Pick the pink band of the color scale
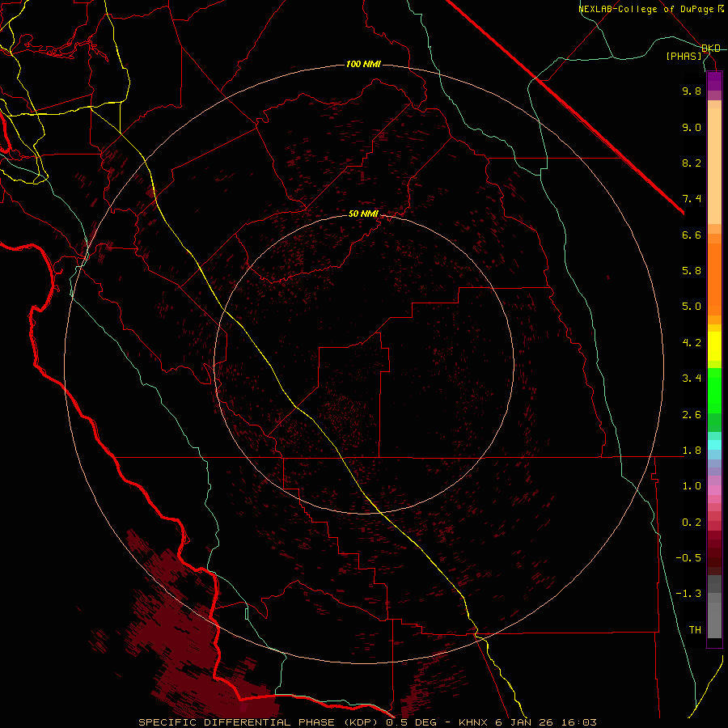Viewport: 728px width, 728px height. pyautogui.click(x=714, y=490)
